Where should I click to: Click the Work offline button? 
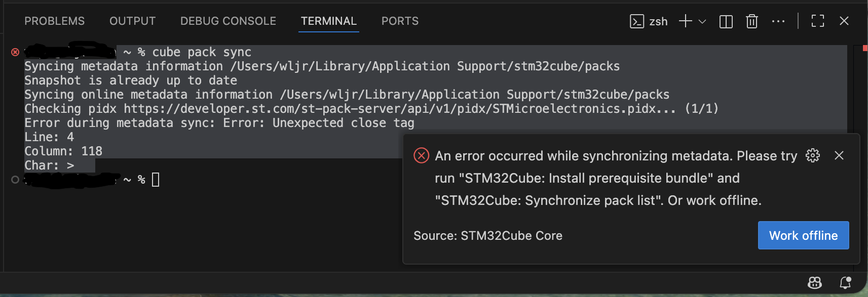point(803,235)
